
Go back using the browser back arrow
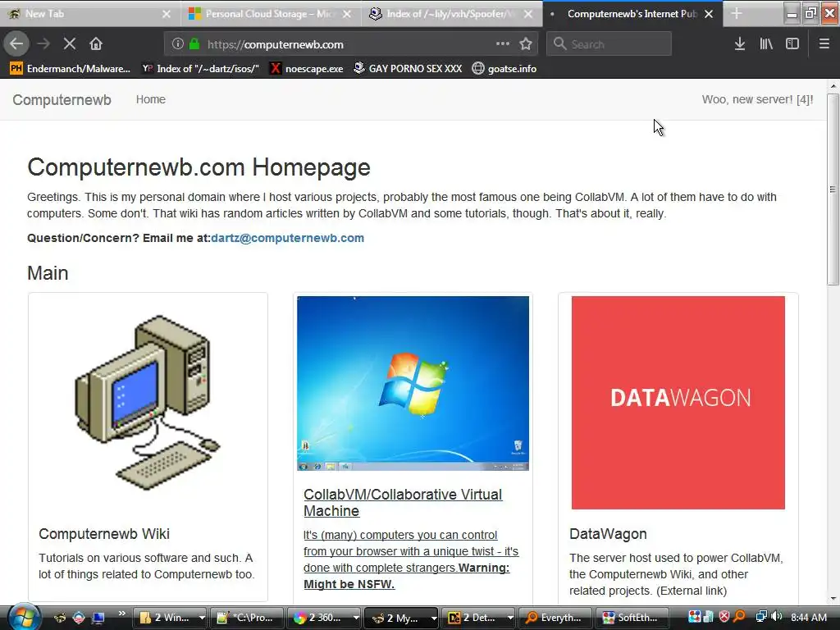click(16, 44)
